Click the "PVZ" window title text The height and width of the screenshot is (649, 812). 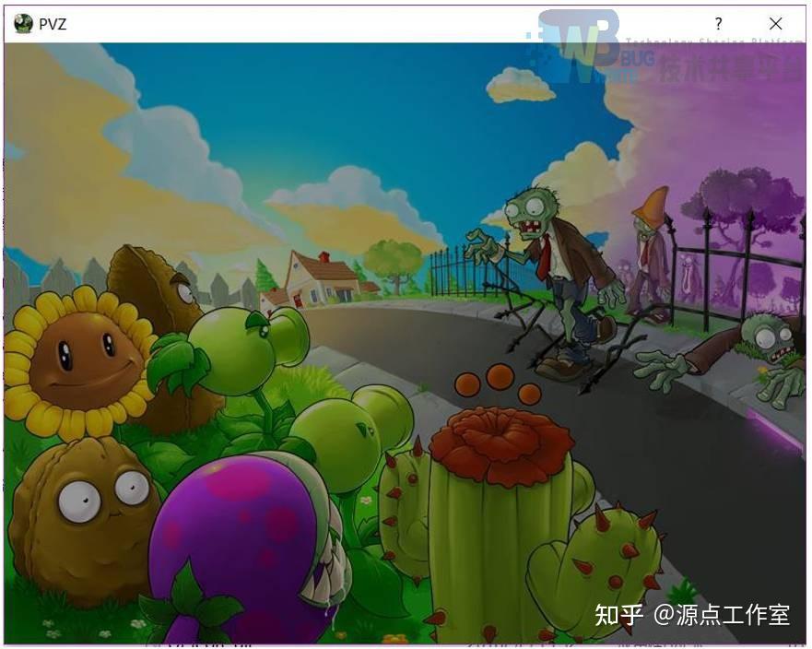(53, 24)
